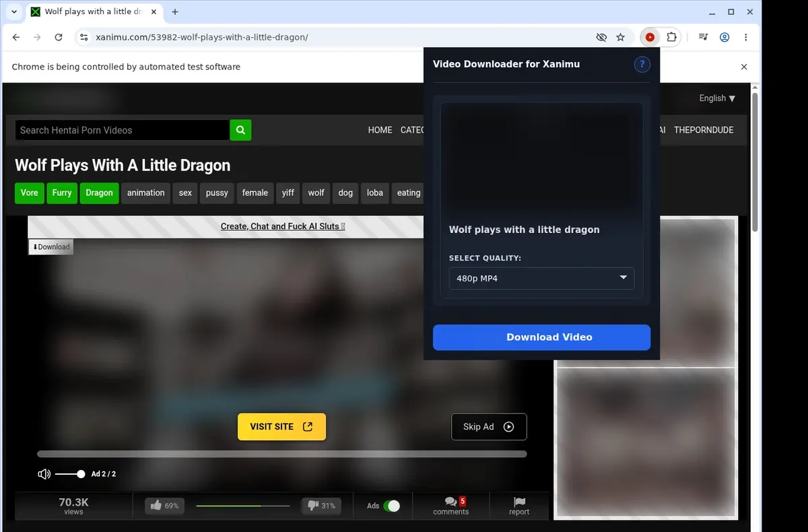Open the crossed-eye tracking protection icon
The height and width of the screenshot is (532, 808).
tap(601, 37)
